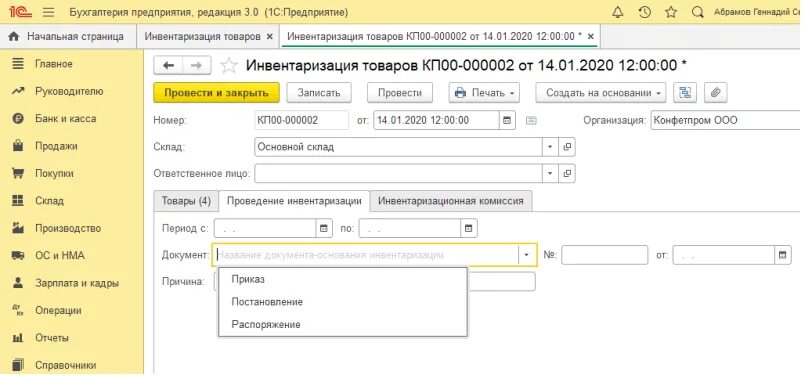Image resolution: width=803 pixels, height=376 pixels.
Task: Click document date input field
Action: [x=436, y=120]
